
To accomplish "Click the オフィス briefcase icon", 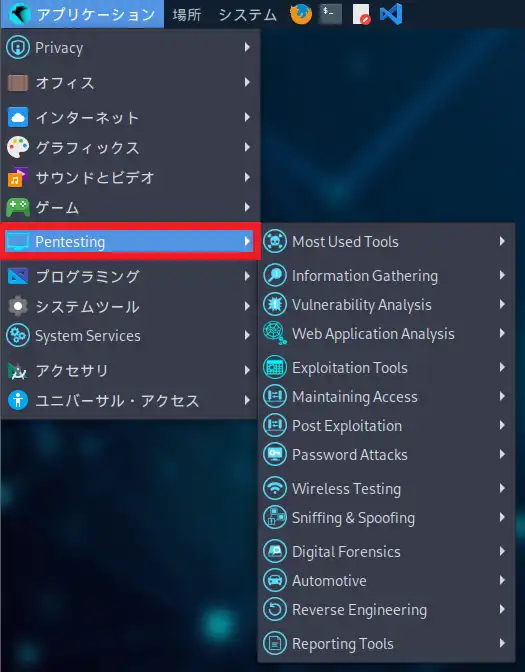I will (x=18, y=83).
